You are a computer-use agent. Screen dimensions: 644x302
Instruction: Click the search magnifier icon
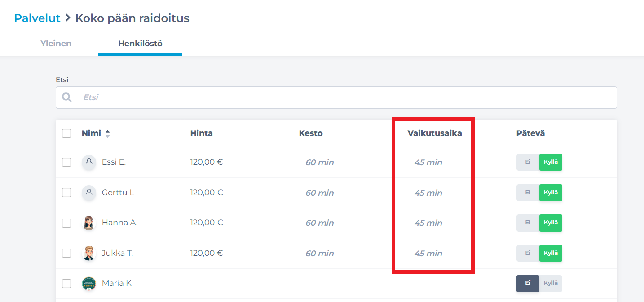point(67,97)
